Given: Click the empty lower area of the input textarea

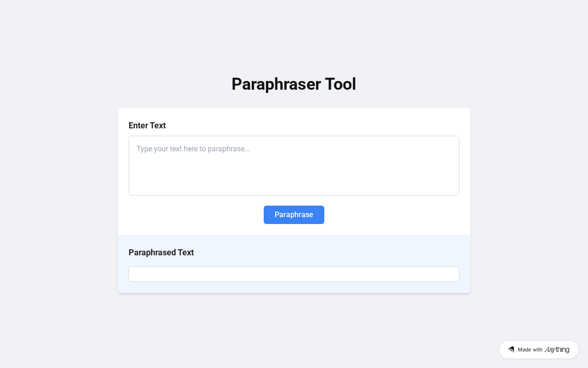Looking at the screenshot, I should 294,182.
